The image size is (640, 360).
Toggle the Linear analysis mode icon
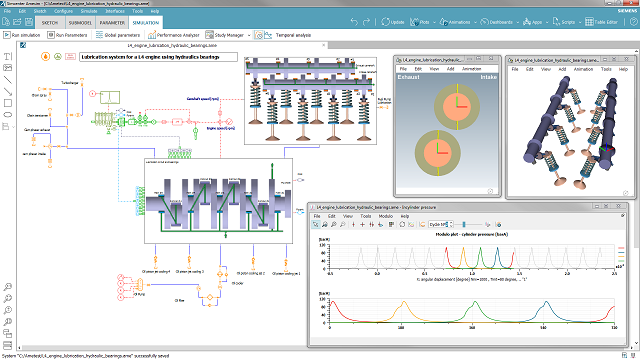pos(268,35)
